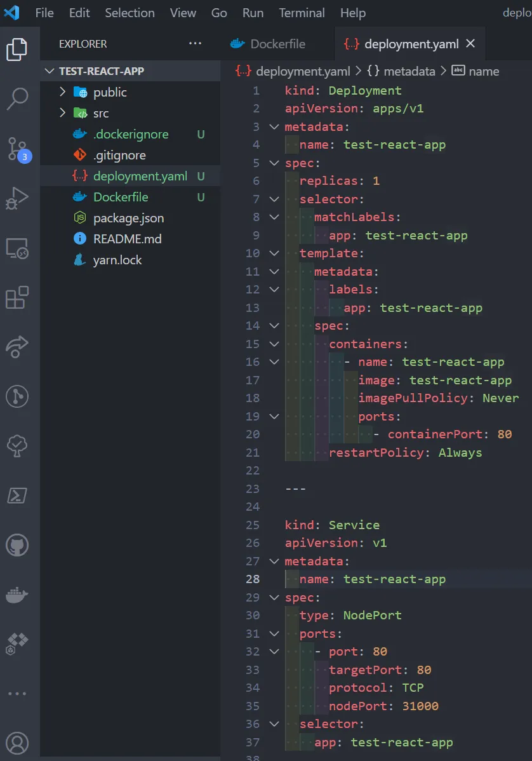
Task: Close the deployment.yaml tab
Action: (x=470, y=44)
